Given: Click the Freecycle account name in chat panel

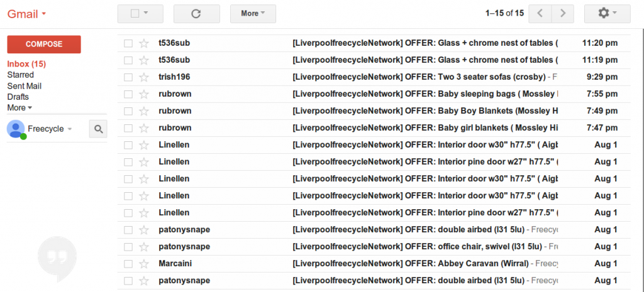Looking at the screenshot, I should coord(45,129).
